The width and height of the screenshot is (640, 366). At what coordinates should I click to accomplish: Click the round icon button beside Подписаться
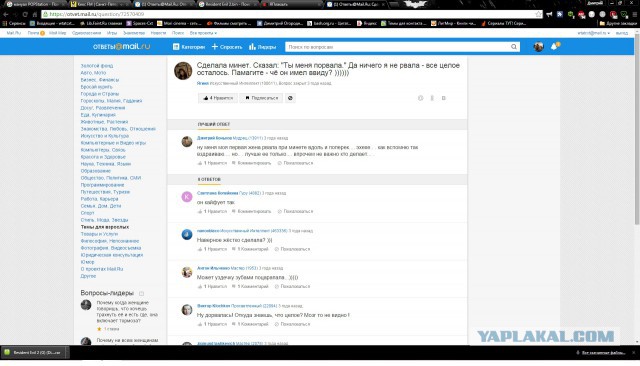click(290, 98)
